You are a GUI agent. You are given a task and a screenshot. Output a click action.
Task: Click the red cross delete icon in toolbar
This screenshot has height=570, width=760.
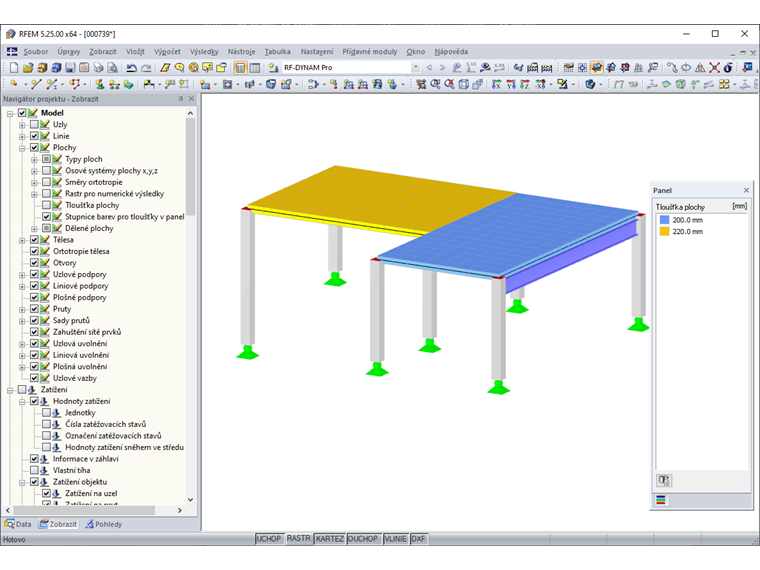[714, 68]
